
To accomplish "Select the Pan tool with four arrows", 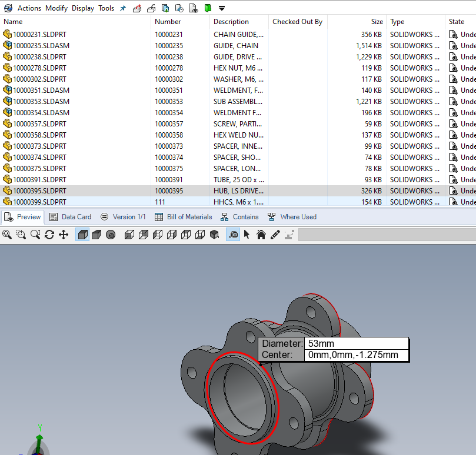I will (x=64, y=235).
